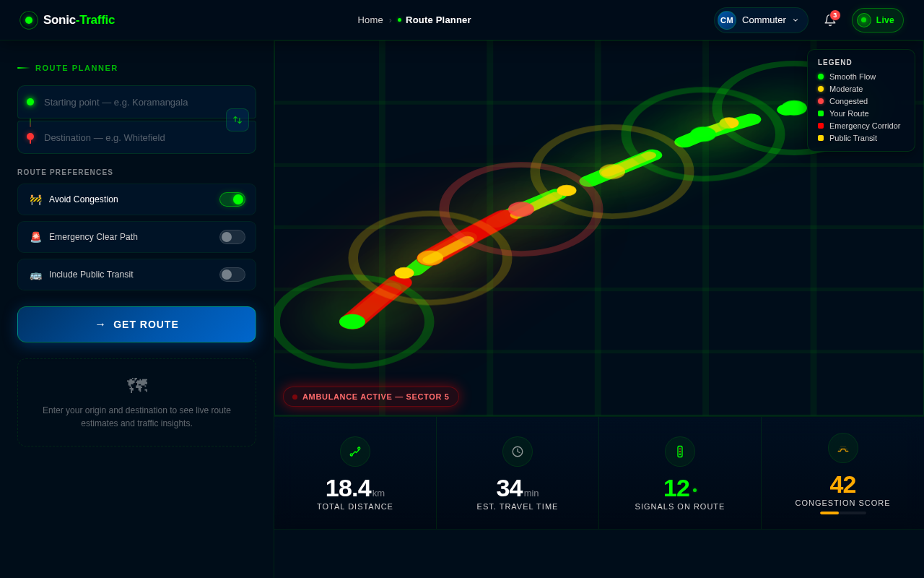Click the Emergency Clear Path siren icon
The image size is (924, 578).
coord(35,236)
